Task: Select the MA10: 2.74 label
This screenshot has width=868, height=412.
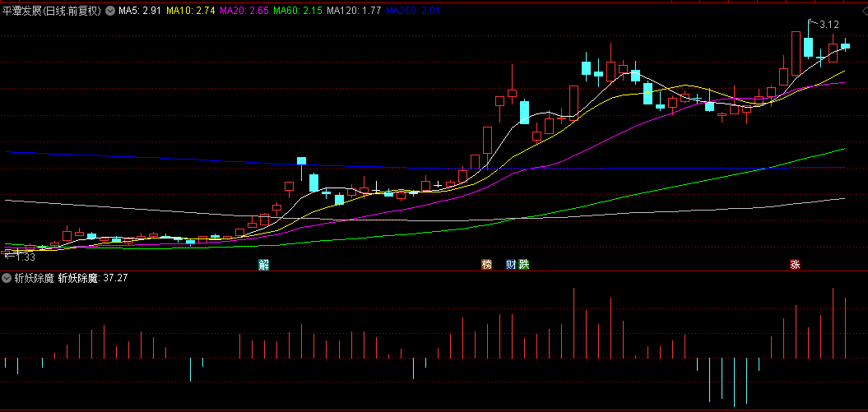Action: click(x=191, y=11)
